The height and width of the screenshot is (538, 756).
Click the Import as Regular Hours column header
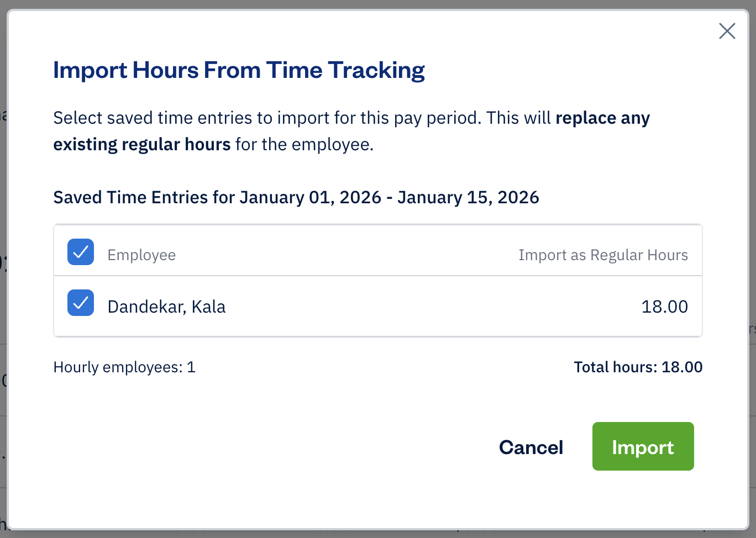click(603, 255)
